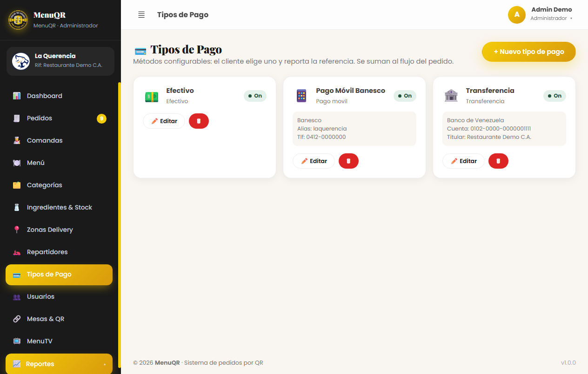
Task: Click the Zonas Delivery pin icon
Action: pyautogui.click(x=17, y=230)
